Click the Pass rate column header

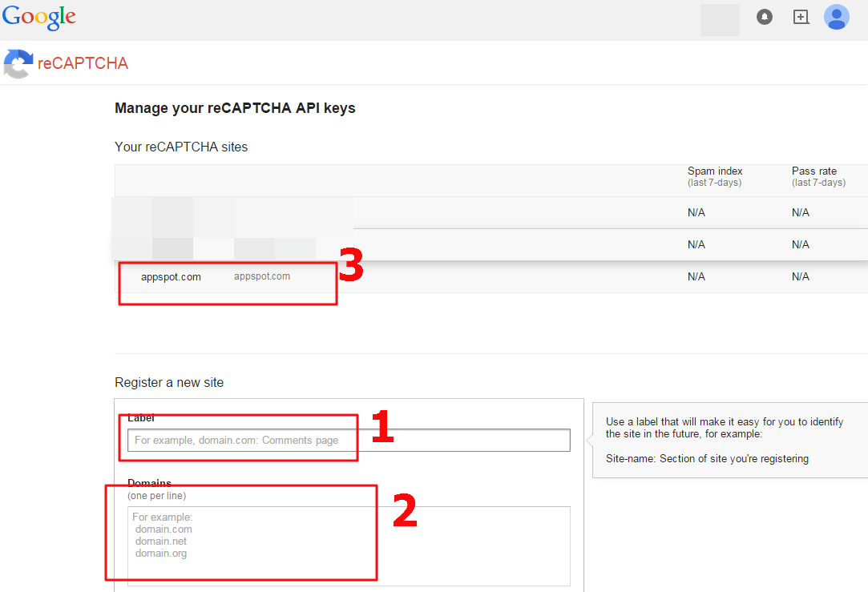pos(818,176)
